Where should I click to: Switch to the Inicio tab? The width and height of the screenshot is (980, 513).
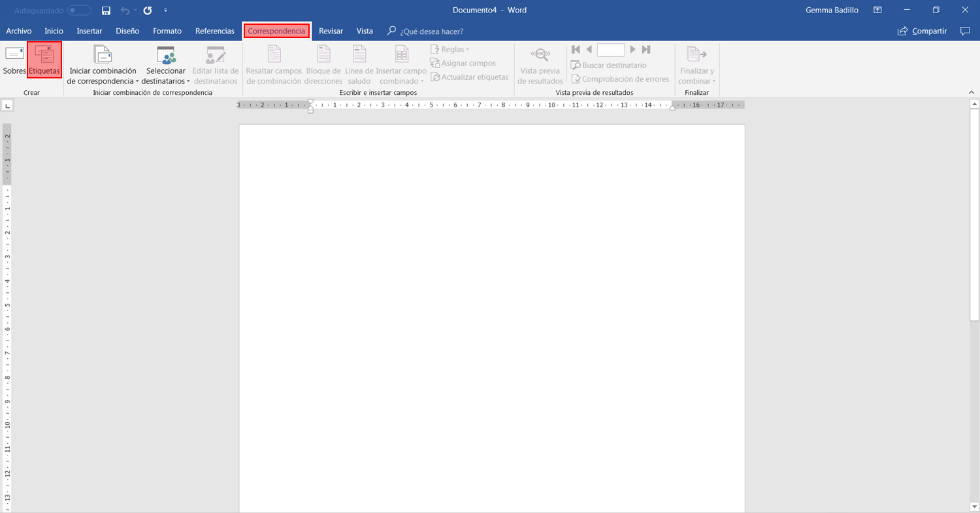click(54, 31)
